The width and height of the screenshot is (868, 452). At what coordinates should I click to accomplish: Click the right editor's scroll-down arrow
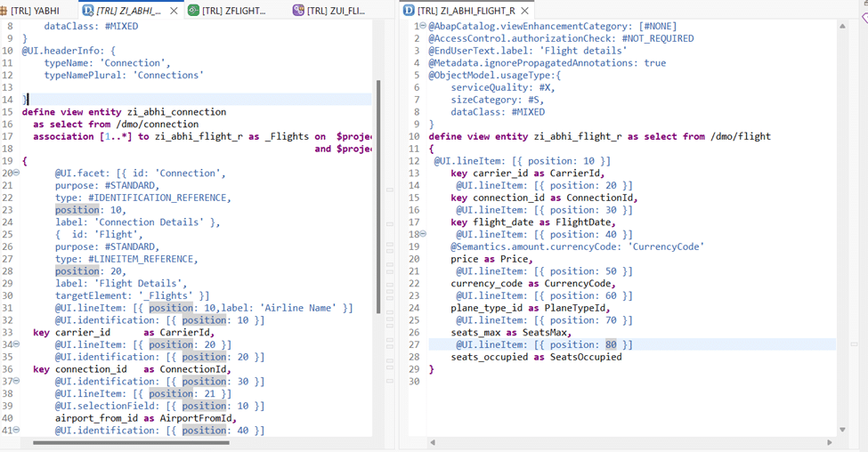tap(842, 429)
